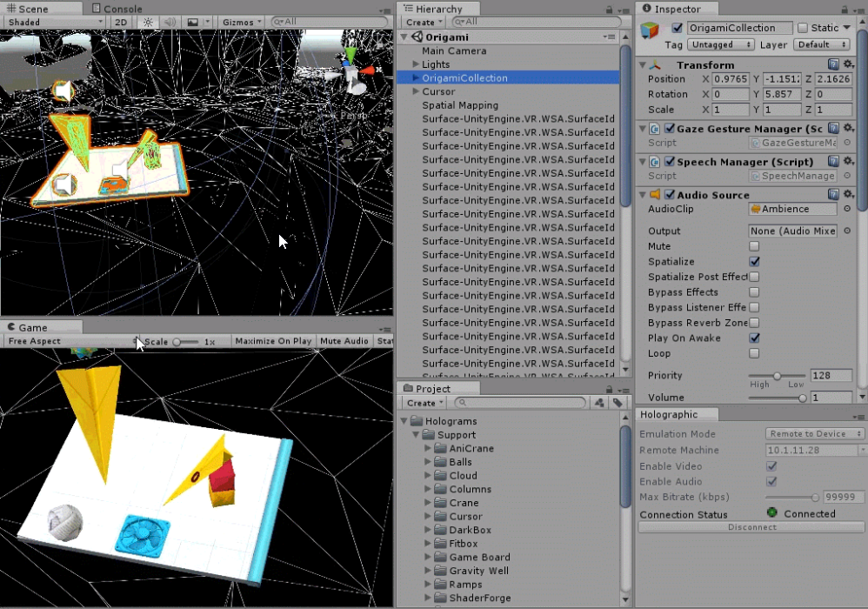Screen dimensions: 868x609
Task: Click the Maximize On Play button
Action: pos(272,341)
